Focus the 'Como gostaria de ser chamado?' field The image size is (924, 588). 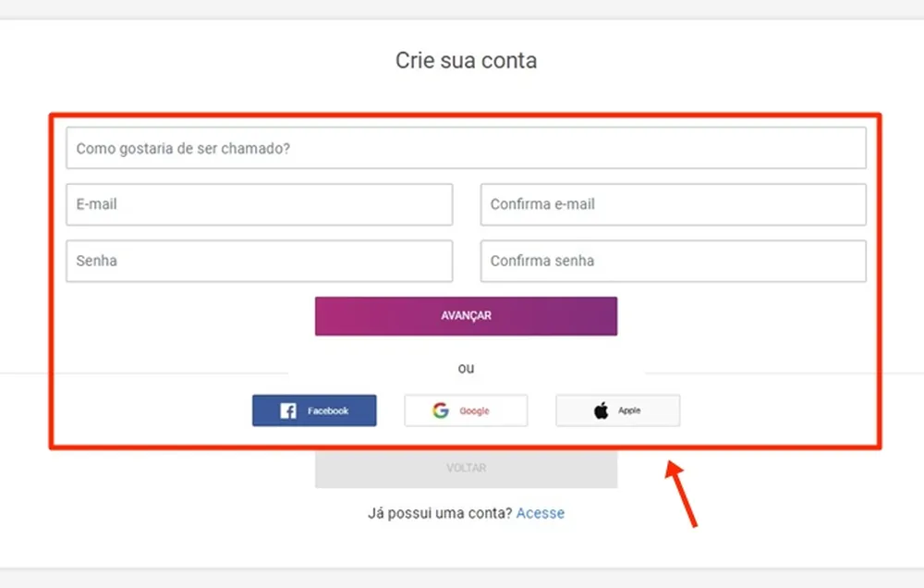pyautogui.click(x=466, y=148)
